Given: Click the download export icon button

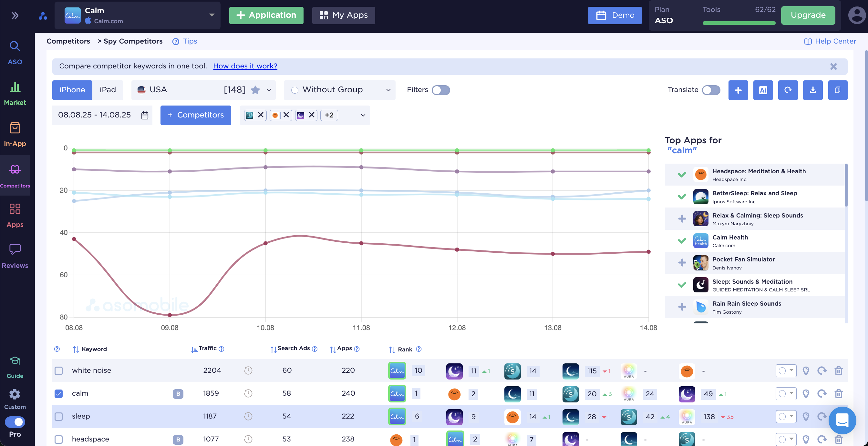Looking at the screenshot, I should click(813, 90).
